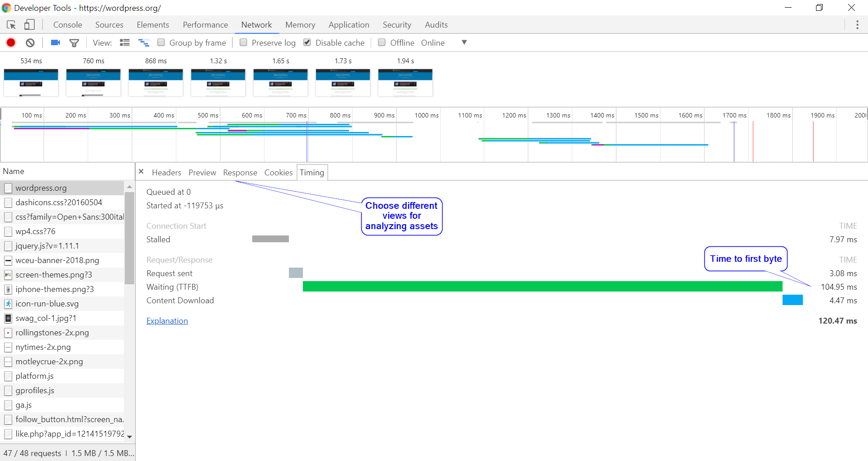
Task: Click the ga.js file icon
Action: pyautogui.click(x=8, y=405)
